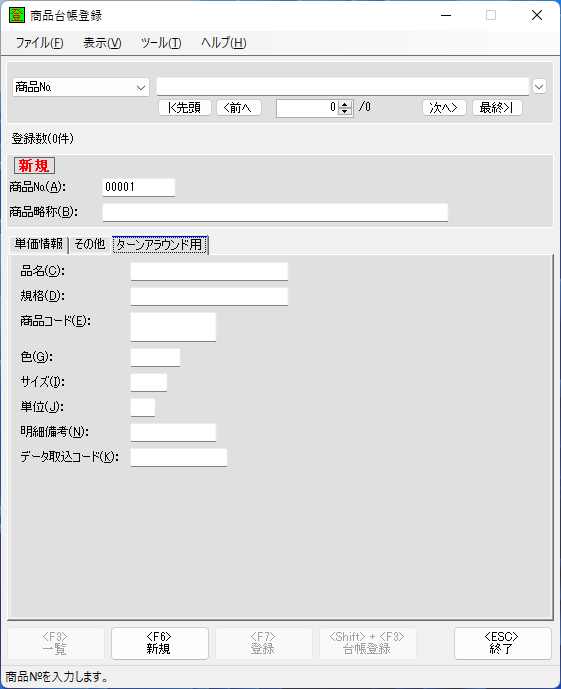
Task: Switch to the その他 tab
Action: [x=90, y=244]
